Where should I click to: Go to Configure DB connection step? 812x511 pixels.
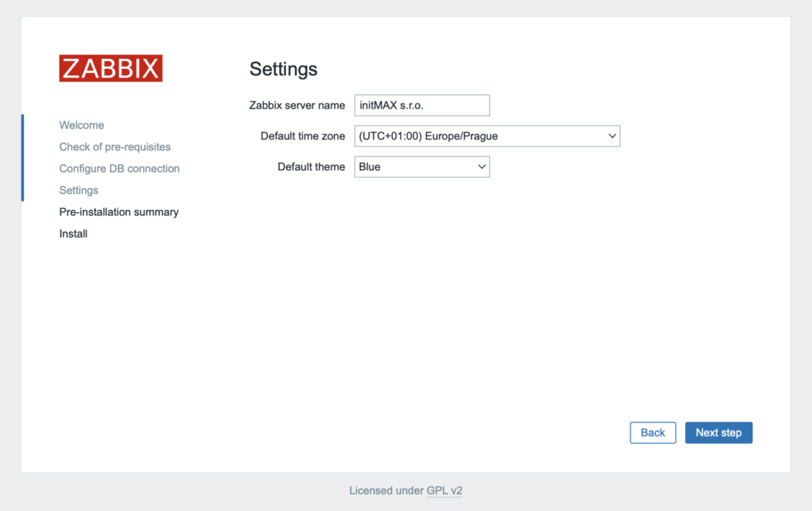(x=119, y=168)
